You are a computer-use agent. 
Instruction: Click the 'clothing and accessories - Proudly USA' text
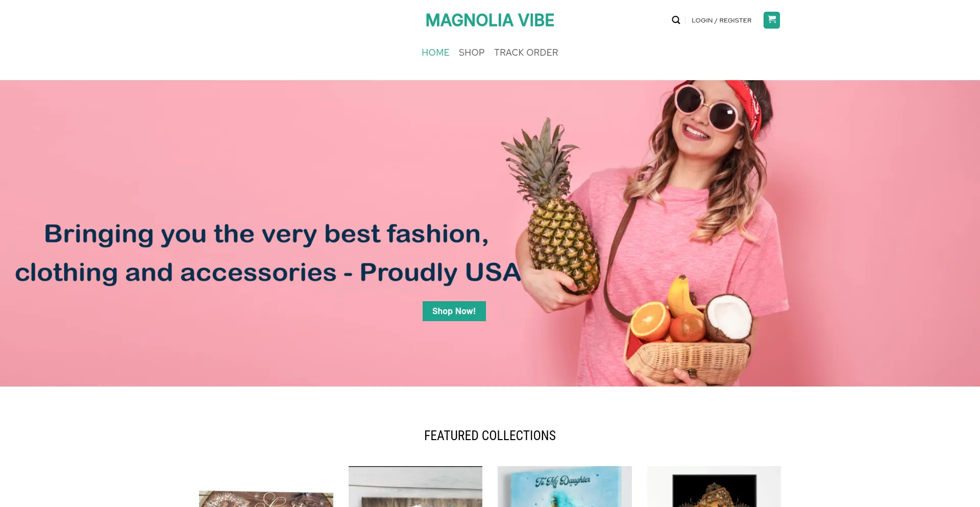[x=268, y=272]
